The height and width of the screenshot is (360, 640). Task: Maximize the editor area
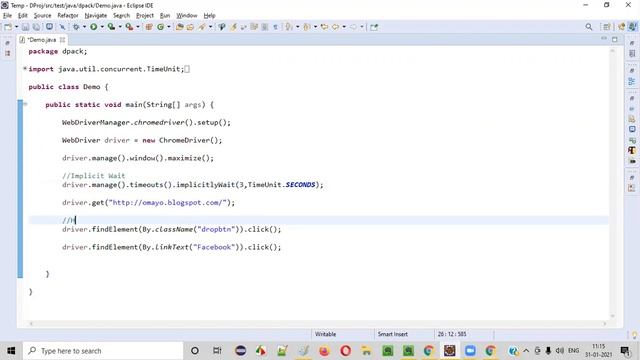click(x=615, y=39)
